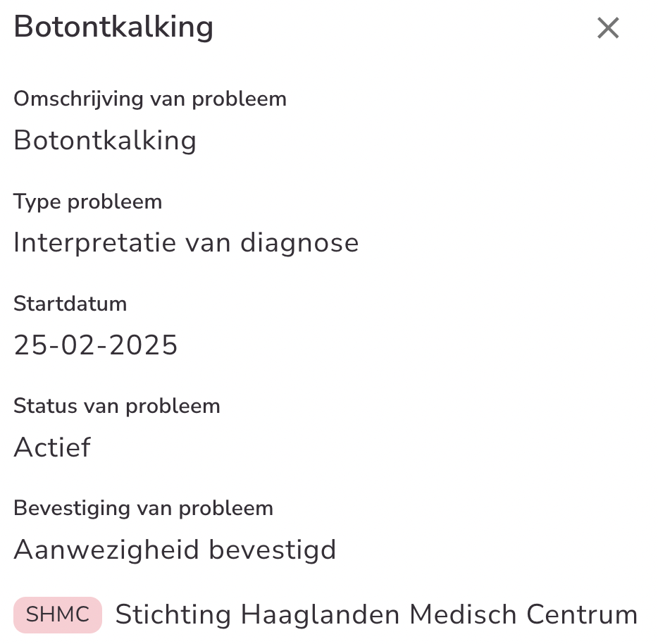
Task: Click the Type probleem label
Action: [88, 202]
